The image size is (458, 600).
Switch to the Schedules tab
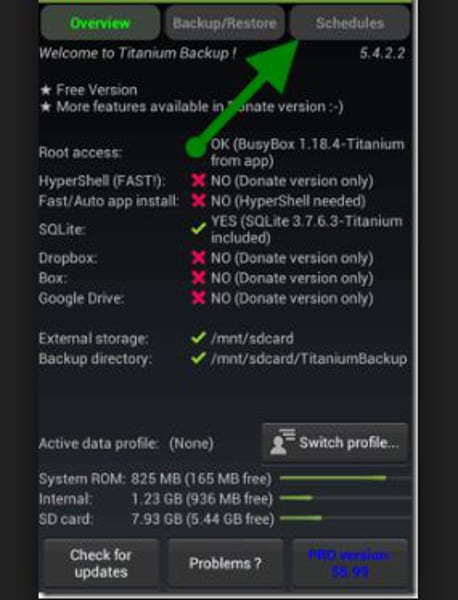click(x=350, y=23)
